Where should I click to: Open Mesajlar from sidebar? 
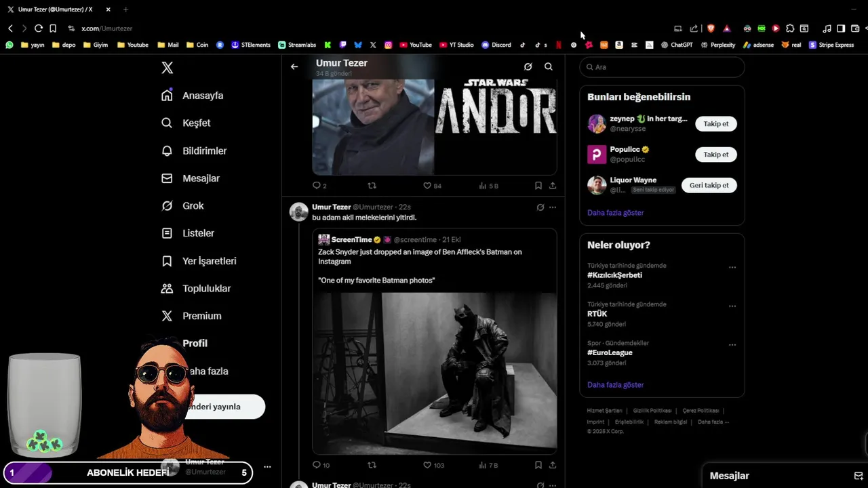pyautogui.click(x=191, y=178)
